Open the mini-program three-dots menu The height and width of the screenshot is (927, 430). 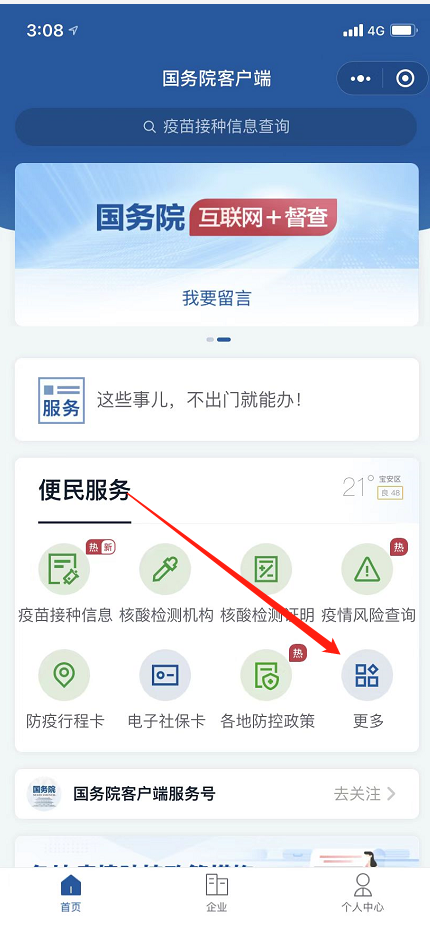360,79
